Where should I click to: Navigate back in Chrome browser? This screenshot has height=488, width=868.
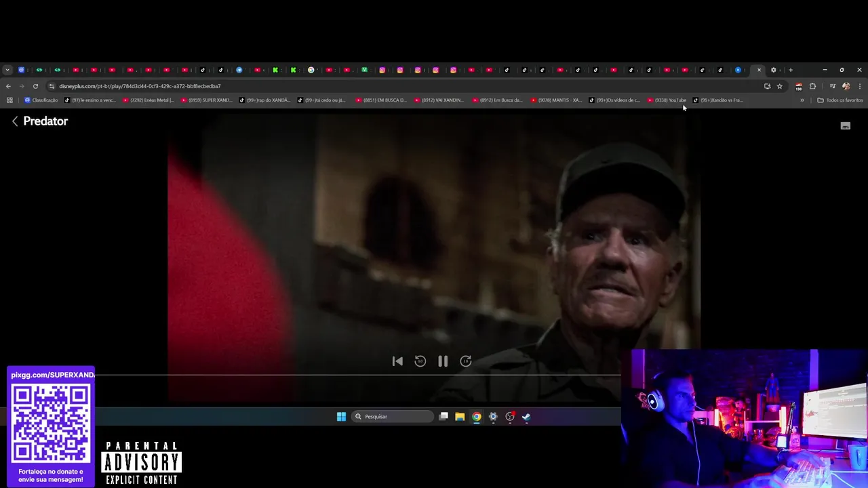(8, 86)
